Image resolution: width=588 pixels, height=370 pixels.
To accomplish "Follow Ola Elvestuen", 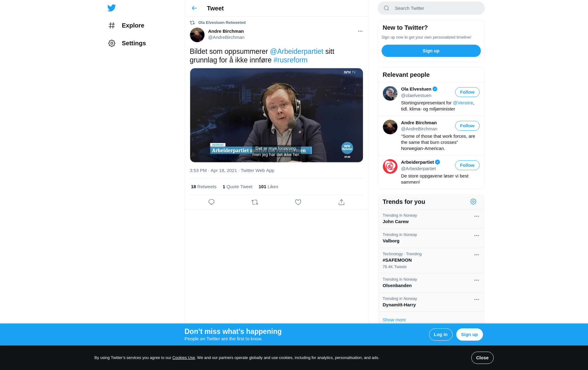I will click(467, 92).
